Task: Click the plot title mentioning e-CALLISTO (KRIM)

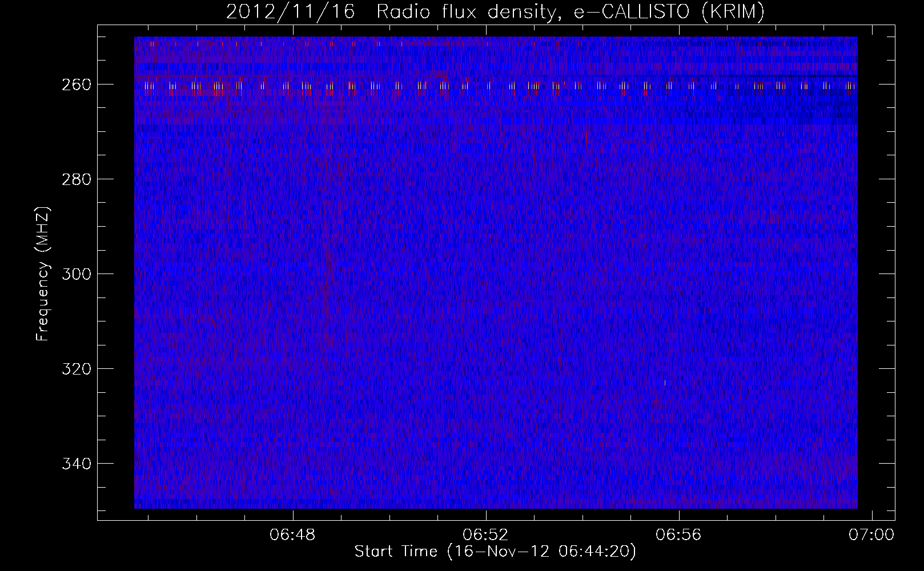Action: tap(495, 11)
